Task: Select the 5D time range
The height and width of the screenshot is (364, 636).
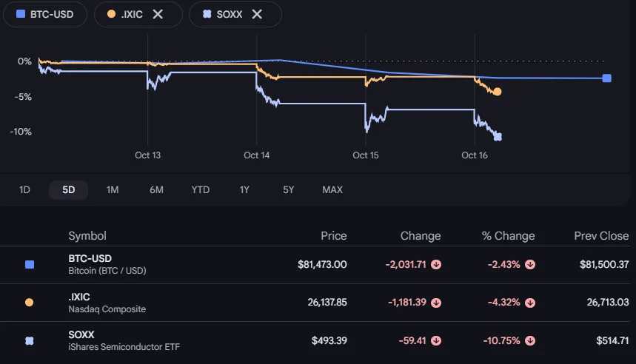Action: pyautogui.click(x=69, y=189)
